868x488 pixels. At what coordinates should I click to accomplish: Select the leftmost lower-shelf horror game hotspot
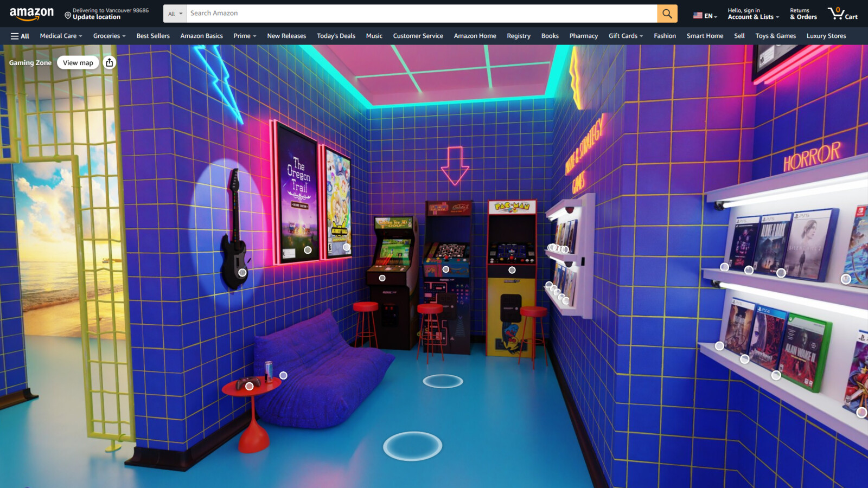pos(719,346)
